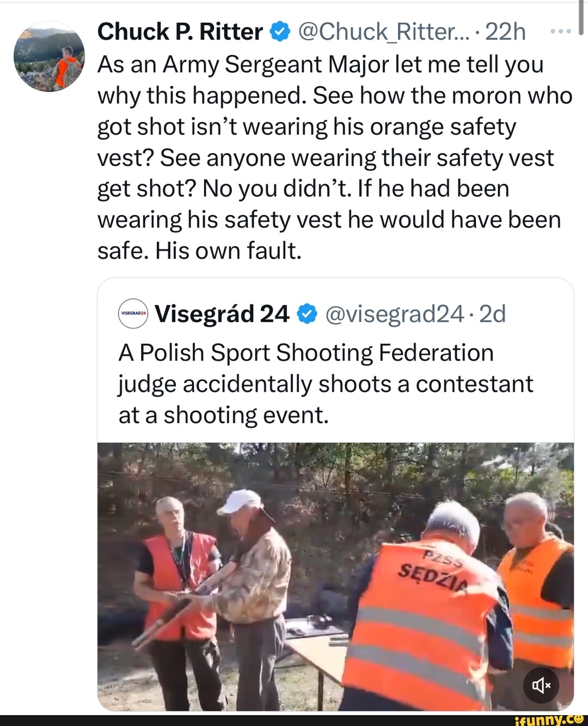Click Chuck P. Ritter's blue verified badge
Screen dimensions: 588x726
[x=279, y=32]
